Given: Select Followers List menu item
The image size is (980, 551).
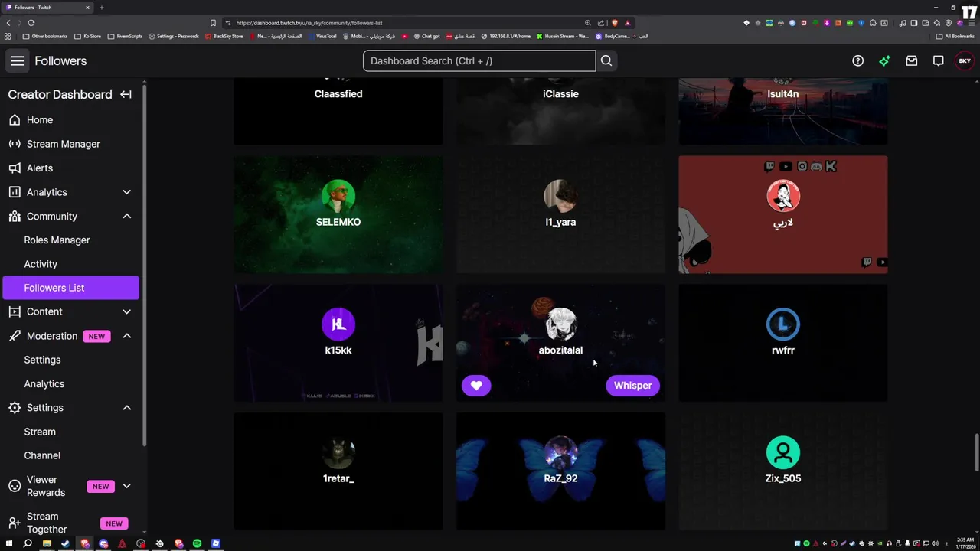Looking at the screenshot, I should coord(70,288).
